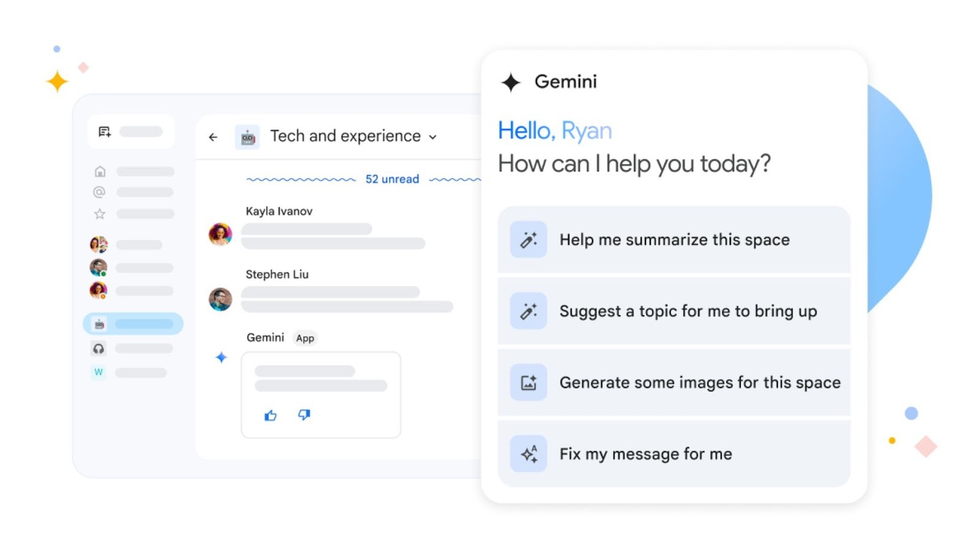Jump to the 52 unread messages divider
Screen dimensions: 980x551
pos(392,179)
